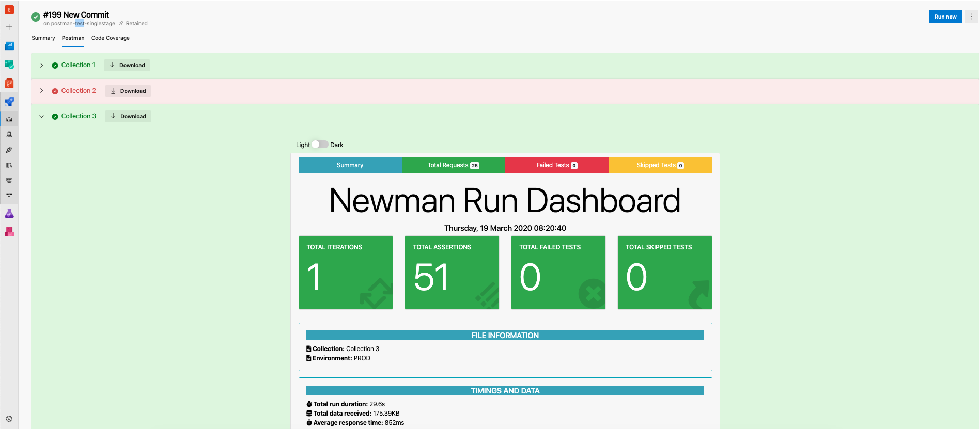Click the 'TIMINGS AND DATA' header bar
The image size is (980, 429).
(505, 390)
